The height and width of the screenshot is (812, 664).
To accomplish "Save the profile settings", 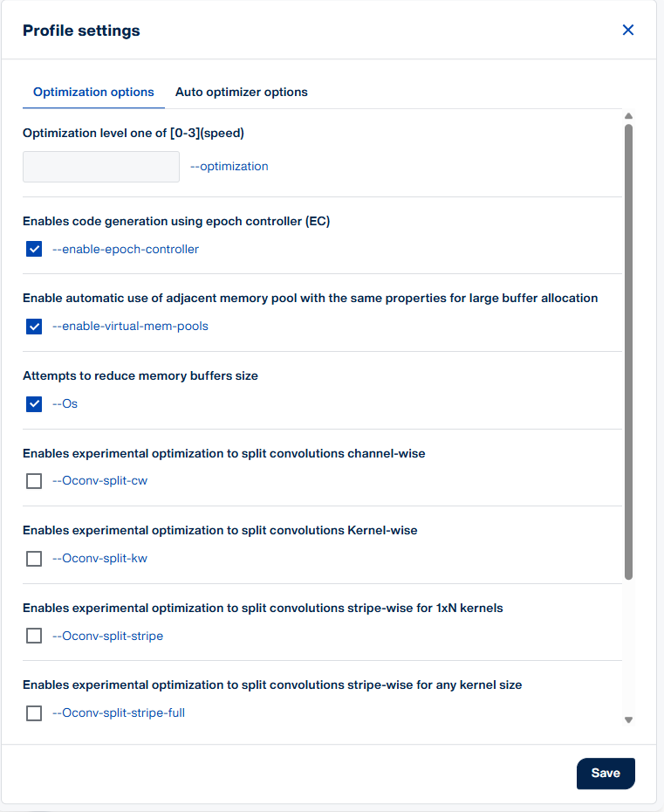I will click(x=606, y=774).
